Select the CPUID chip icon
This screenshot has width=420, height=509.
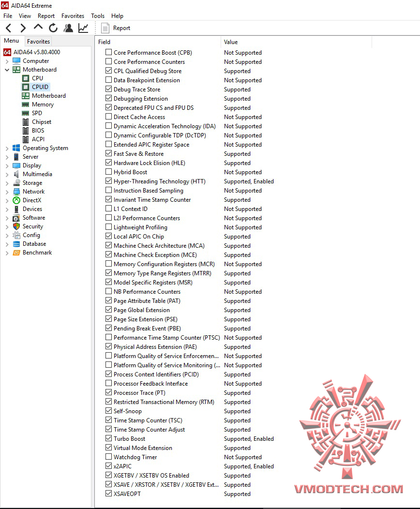[26, 87]
